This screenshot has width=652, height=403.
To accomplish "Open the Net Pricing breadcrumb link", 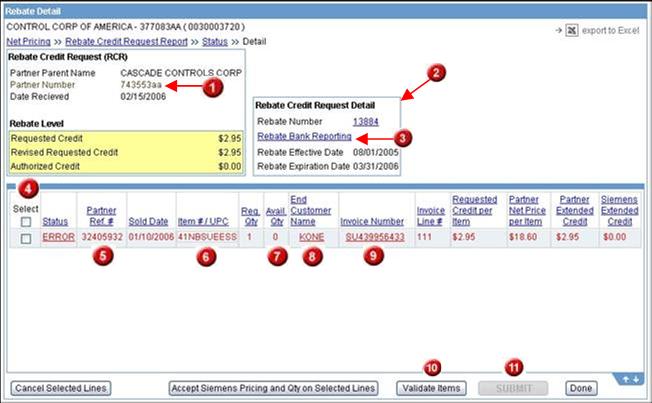I will (x=28, y=42).
